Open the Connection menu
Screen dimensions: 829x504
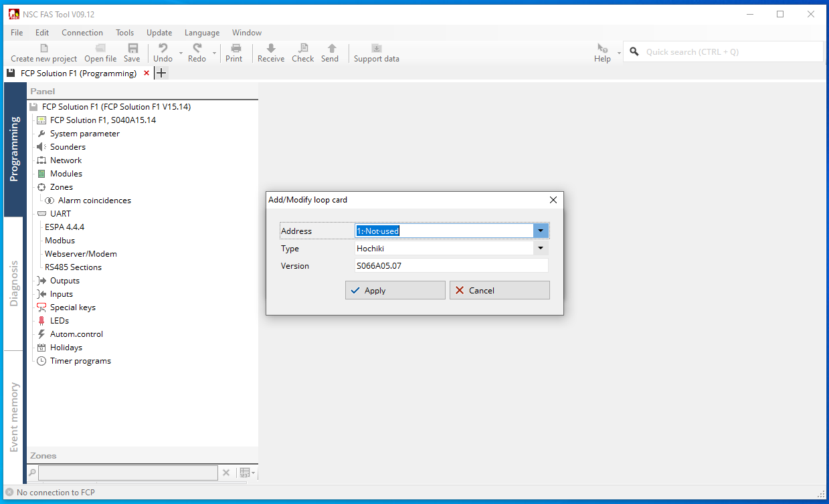click(82, 32)
